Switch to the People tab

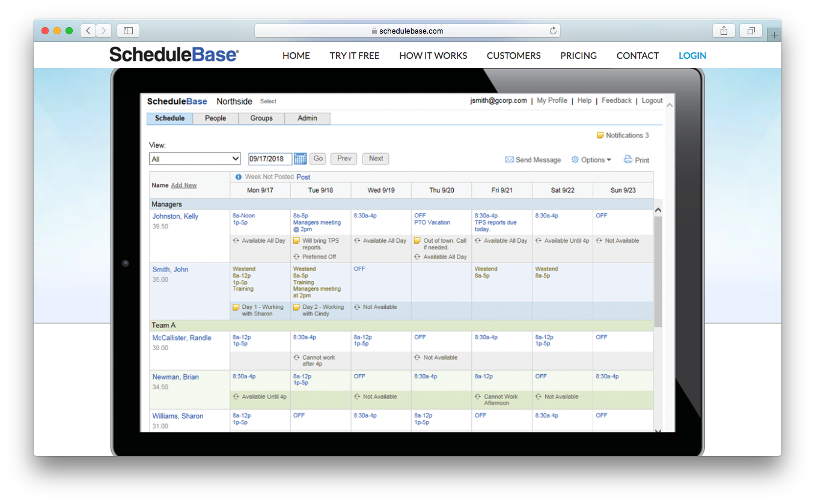click(215, 118)
